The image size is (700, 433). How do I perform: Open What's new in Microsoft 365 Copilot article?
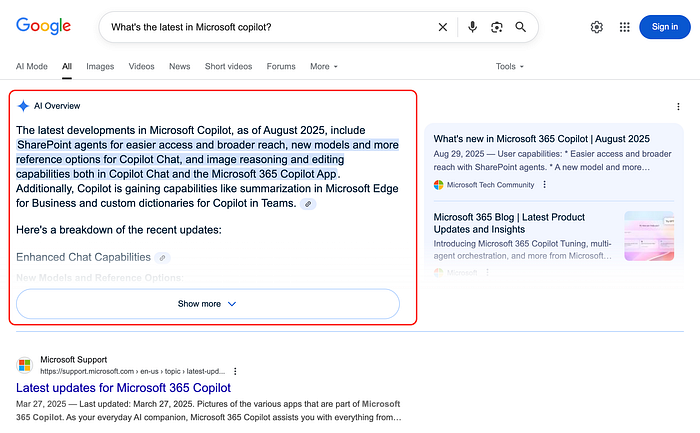[x=542, y=139]
